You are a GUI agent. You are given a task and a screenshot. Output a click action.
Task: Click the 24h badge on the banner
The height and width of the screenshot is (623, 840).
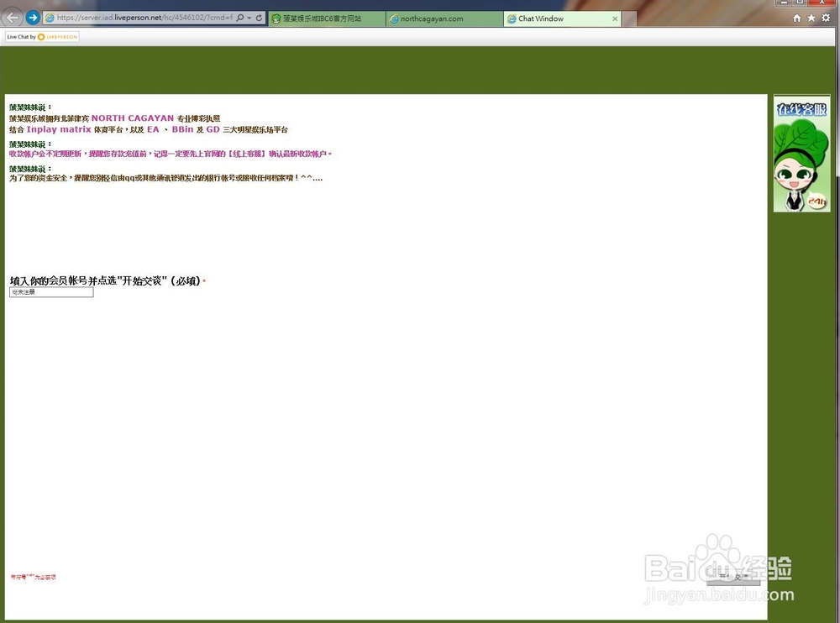click(817, 202)
